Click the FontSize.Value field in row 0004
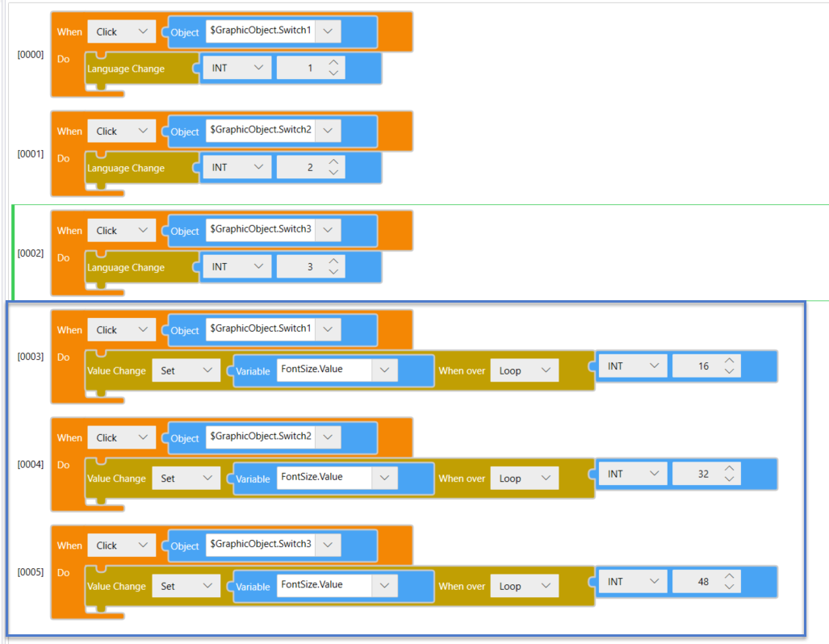 point(324,478)
